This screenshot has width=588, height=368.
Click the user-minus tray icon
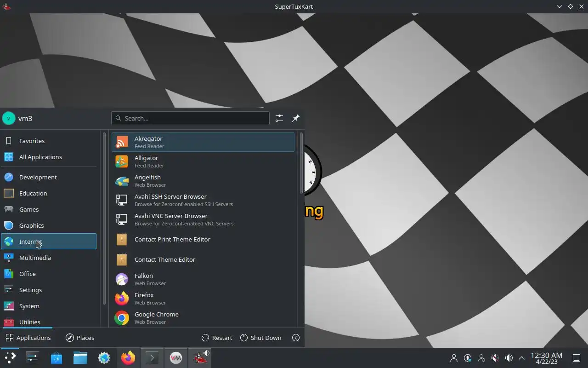pos(481,358)
